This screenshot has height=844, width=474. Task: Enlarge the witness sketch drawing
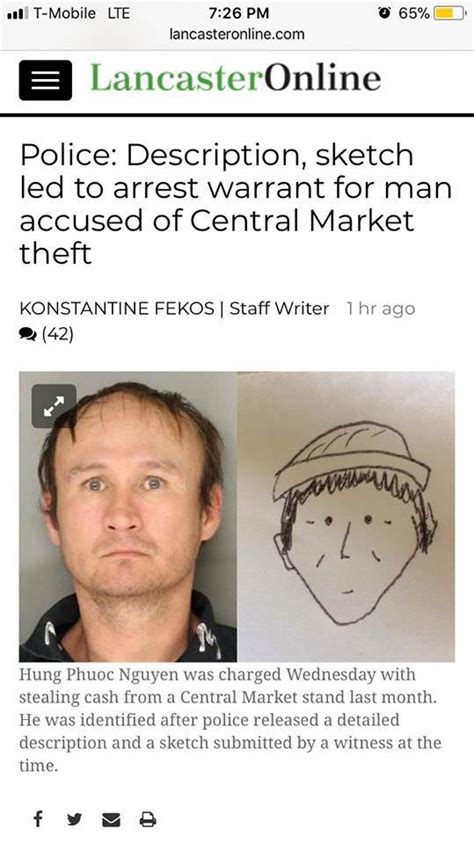click(x=346, y=517)
